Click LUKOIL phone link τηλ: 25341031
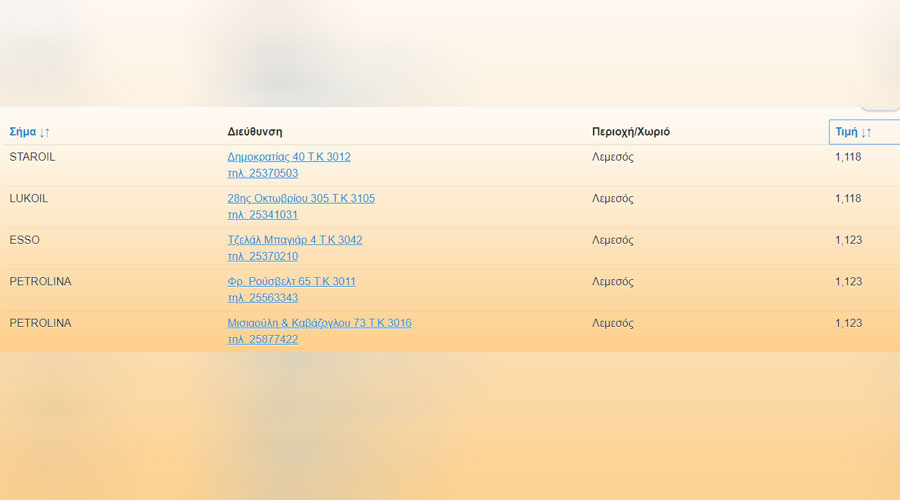The image size is (900, 500). click(x=262, y=215)
